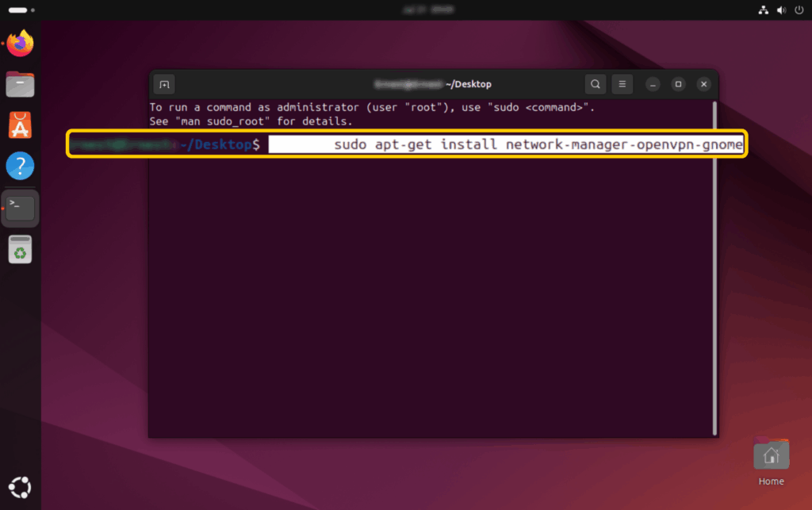Open the terminal hamburger menu
The height and width of the screenshot is (510, 812).
click(x=622, y=84)
